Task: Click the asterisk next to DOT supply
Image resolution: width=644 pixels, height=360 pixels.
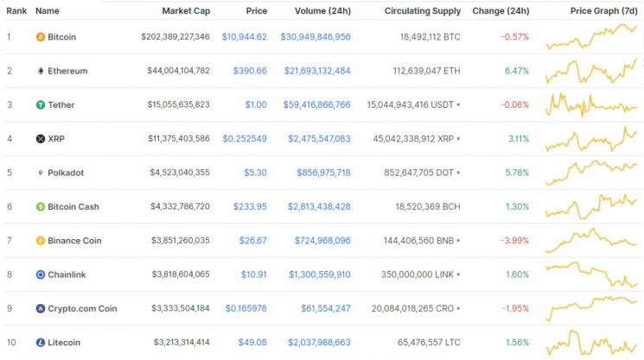Action: [458, 173]
